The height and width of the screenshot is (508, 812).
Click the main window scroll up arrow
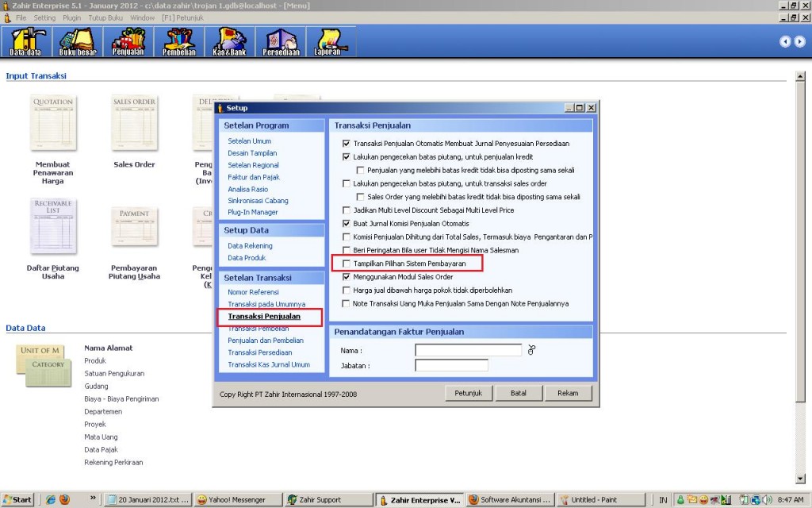pyautogui.click(x=801, y=76)
